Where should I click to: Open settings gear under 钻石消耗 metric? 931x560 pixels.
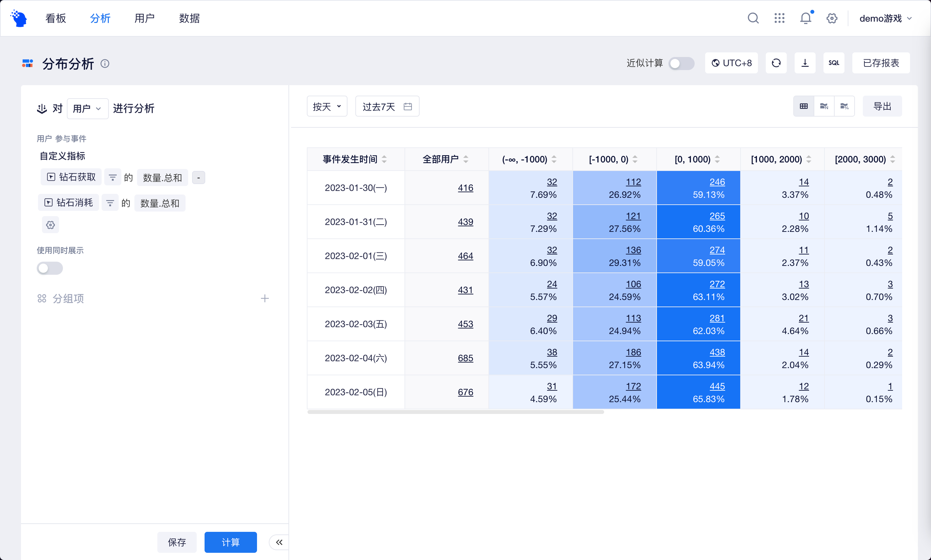click(x=50, y=225)
